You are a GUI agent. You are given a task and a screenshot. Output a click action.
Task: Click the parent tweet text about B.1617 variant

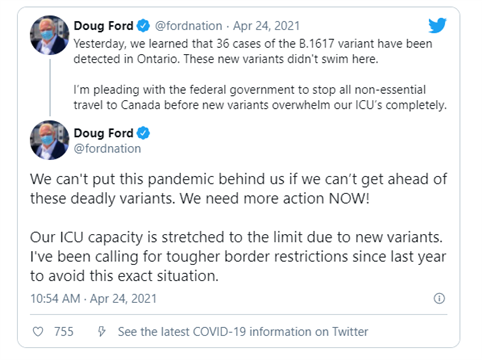pos(253,51)
